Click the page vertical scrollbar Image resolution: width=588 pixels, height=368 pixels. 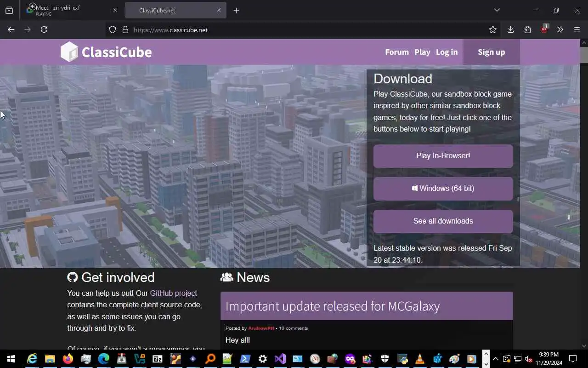(x=584, y=55)
